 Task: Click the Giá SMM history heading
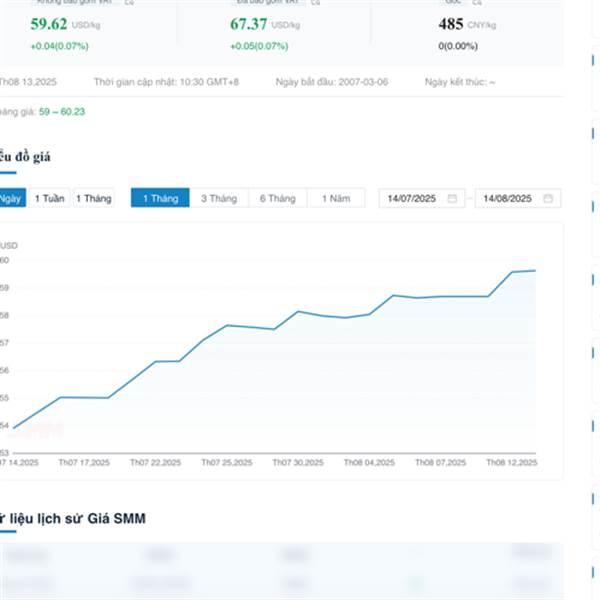pyautogui.click(x=73, y=518)
